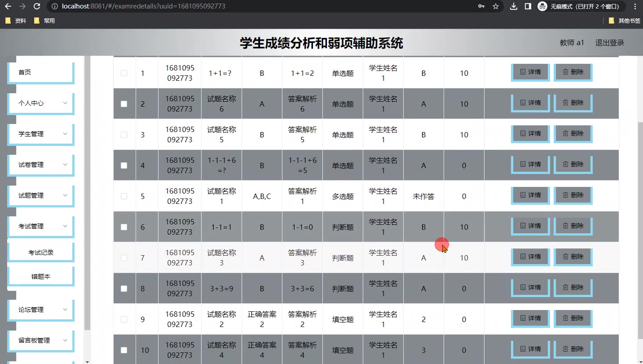Delete row 5 record
Viewport: 643px width, 364px height.
(573, 195)
